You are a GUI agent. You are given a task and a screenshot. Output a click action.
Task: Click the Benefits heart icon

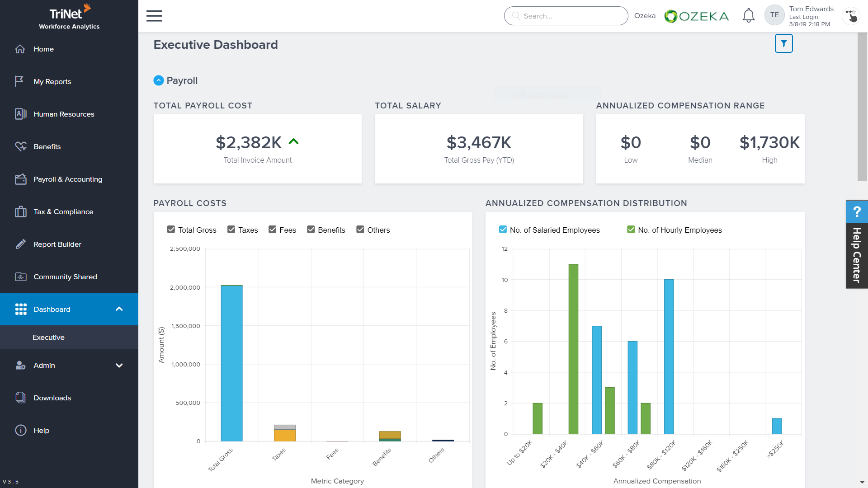point(21,147)
